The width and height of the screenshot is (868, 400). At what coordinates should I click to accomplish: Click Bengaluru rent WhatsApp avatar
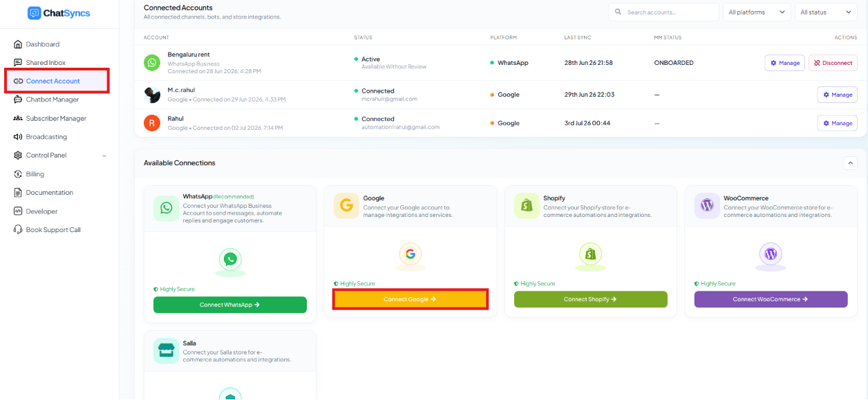152,63
